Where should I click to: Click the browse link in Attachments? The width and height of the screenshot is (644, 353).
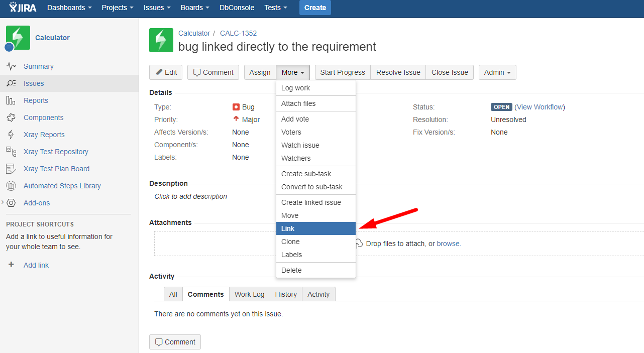pyautogui.click(x=448, y=244)
